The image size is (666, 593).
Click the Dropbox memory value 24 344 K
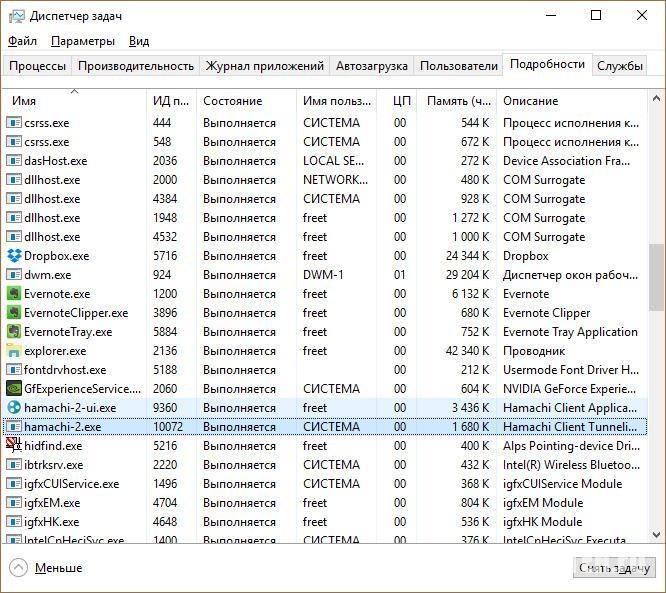click(467, 256)
